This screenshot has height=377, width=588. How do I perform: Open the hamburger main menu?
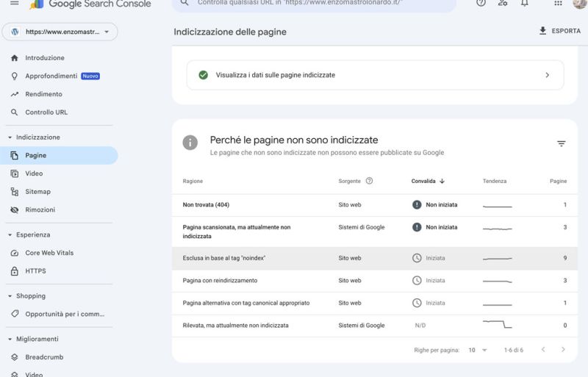tap(15, 3)
